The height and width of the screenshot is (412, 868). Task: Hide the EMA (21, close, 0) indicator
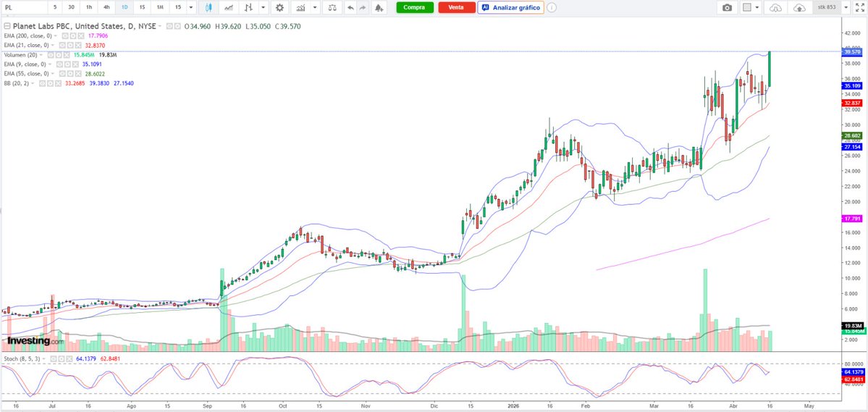click(x=62, y=46)
